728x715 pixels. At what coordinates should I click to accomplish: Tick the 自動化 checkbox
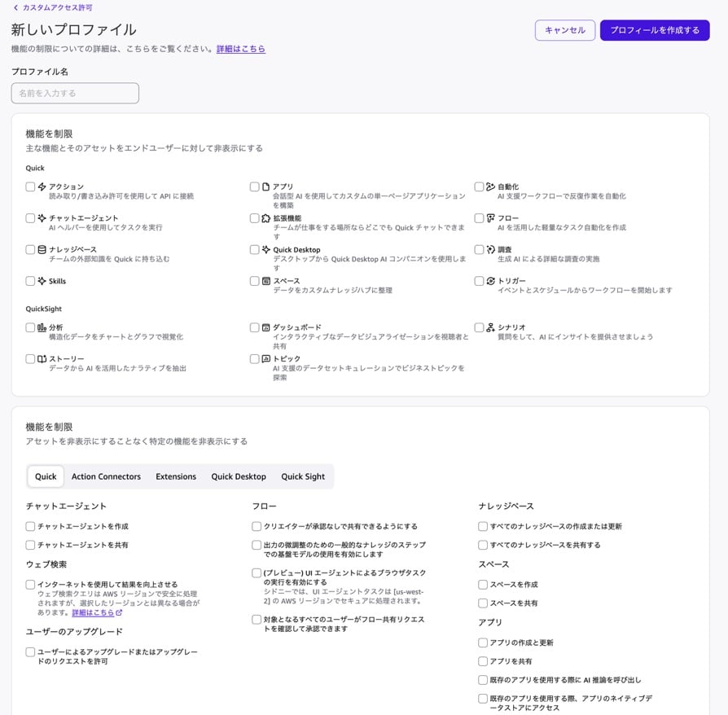click(x=479, y=186)
